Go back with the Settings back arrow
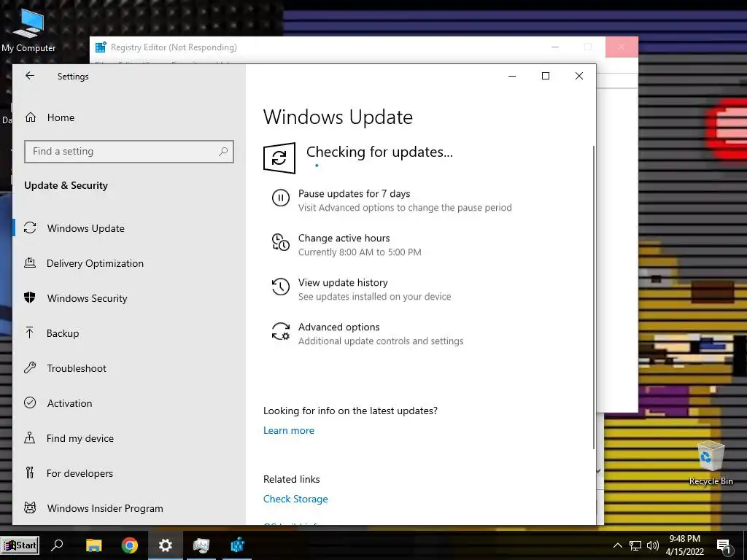 [x=30, y=76]
